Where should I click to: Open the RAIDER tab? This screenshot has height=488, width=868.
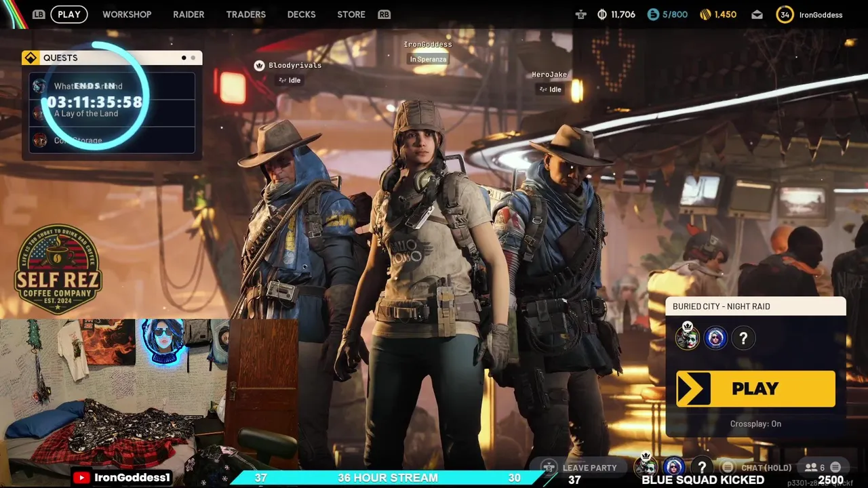189,14
